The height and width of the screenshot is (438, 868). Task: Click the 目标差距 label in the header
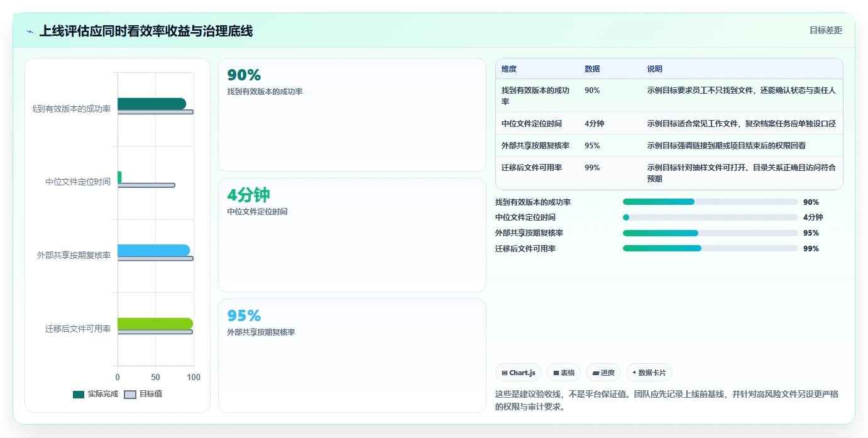[x=825, y=30]
